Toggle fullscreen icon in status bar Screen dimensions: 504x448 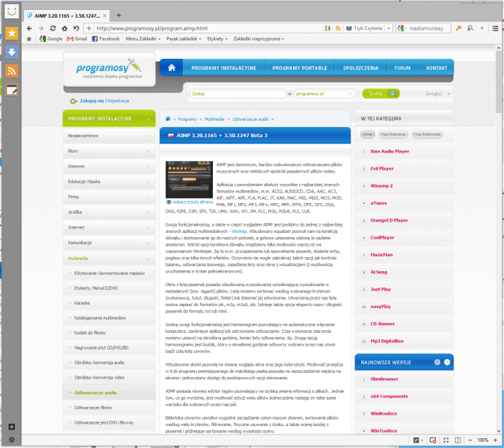[446, 440]
